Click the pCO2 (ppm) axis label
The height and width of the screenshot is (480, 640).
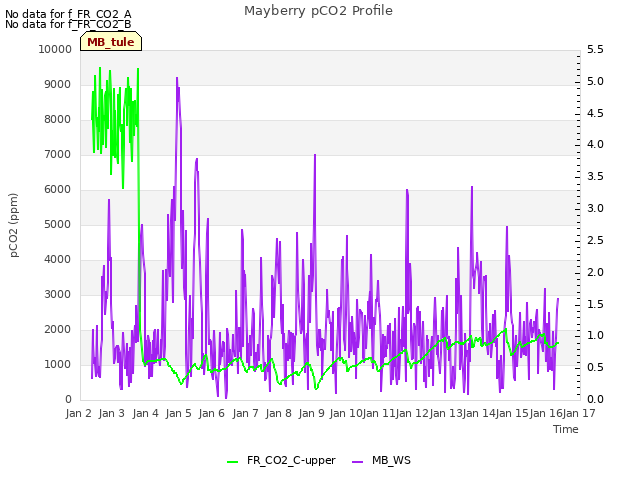coord(14,225)
